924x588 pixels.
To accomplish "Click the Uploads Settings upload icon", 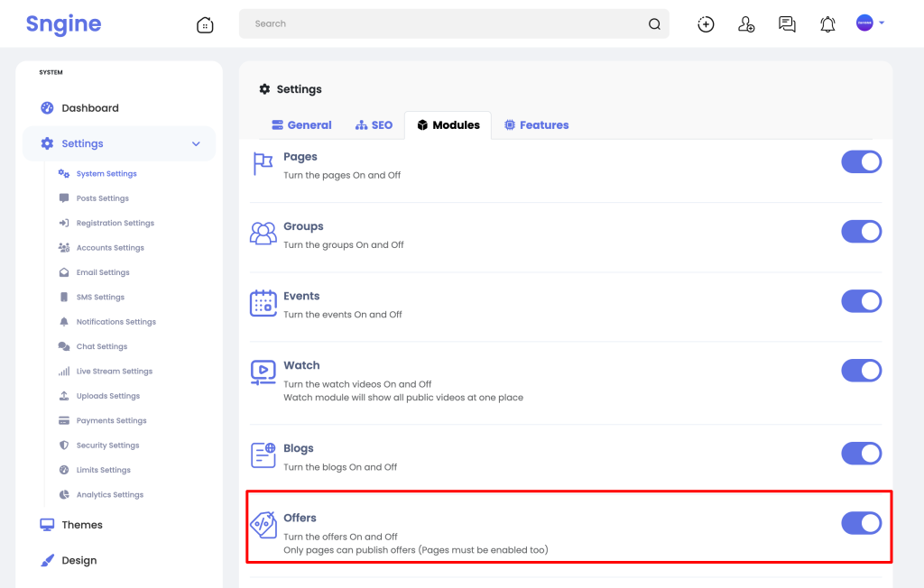I will pos(64,396).
